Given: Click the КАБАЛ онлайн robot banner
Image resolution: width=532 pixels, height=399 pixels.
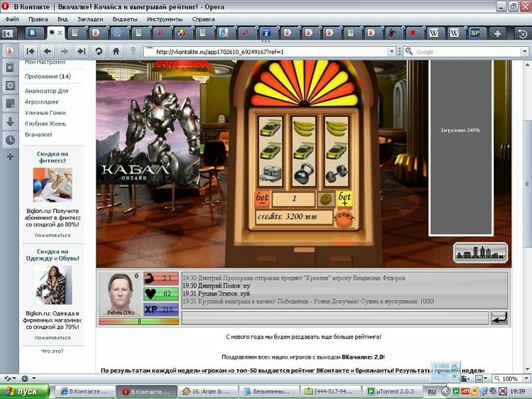Looking at the screenshot, I should 149,133.
